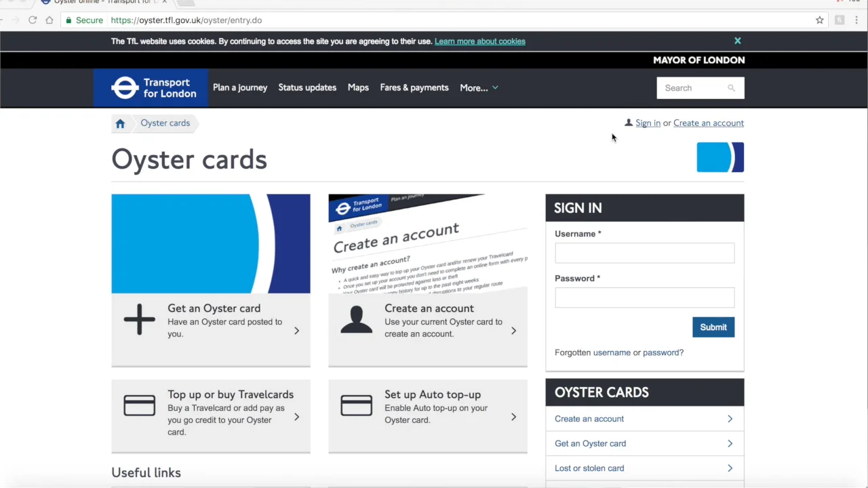Screen dimensions: 868x488
Task: Click arrow on Set up Auto top-up tile
Action: (x=513, y=417)
